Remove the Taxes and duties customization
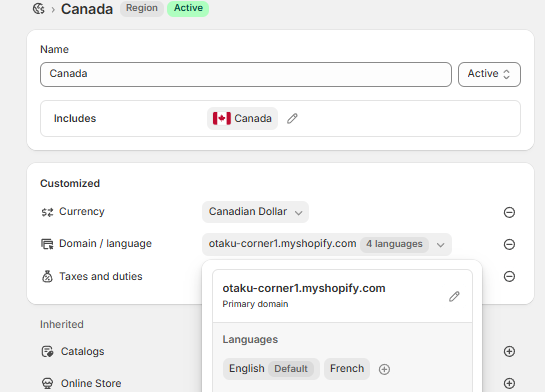Screen dimensions: 545x392 (509, 276)
